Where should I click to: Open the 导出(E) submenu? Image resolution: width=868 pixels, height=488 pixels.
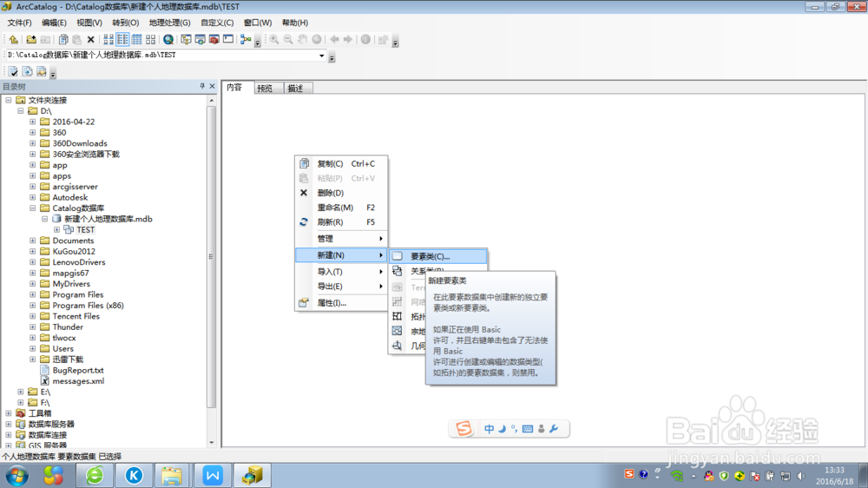341,287
